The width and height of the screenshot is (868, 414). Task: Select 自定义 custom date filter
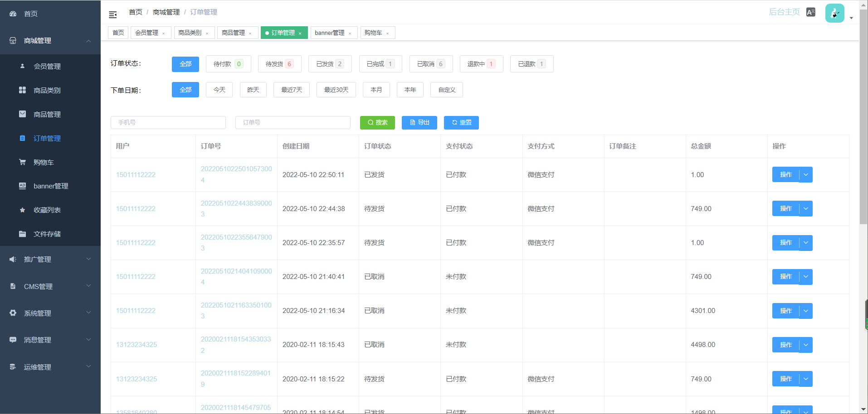tap(447, 90)
